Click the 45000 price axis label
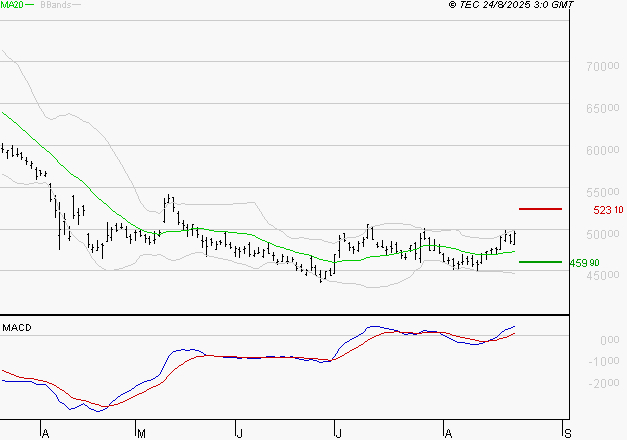 pyautogui.click(x=598, y=276)
